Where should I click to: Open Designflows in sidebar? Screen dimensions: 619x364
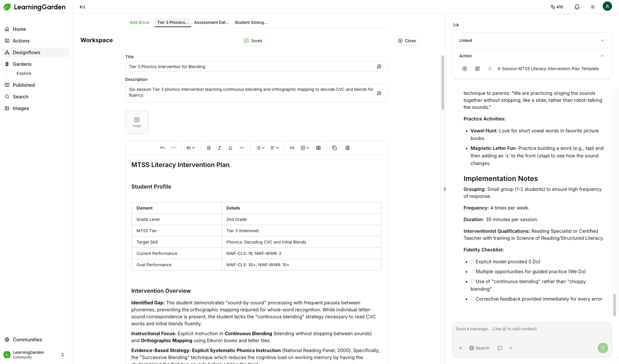click(36, 52)
